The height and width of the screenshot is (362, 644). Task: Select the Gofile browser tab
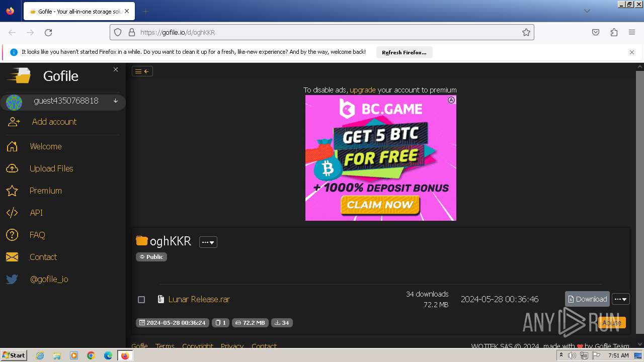[78, 11]
